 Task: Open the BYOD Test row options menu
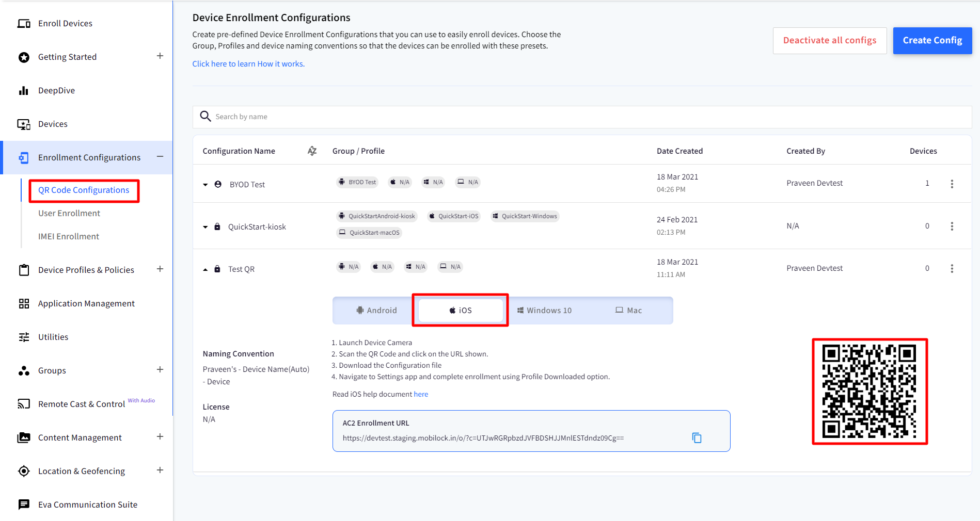coord(952,184)
